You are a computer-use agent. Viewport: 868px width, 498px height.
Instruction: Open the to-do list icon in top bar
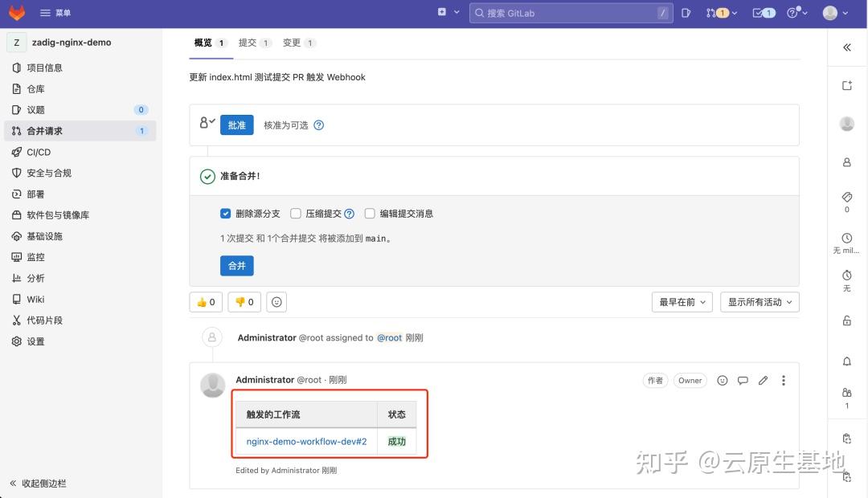coord(759,13)
